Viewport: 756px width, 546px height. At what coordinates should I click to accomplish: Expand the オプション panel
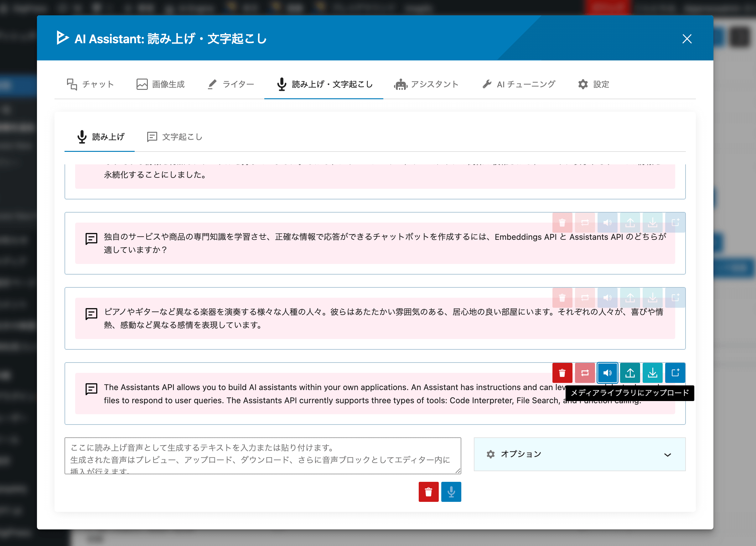(580, 454)
